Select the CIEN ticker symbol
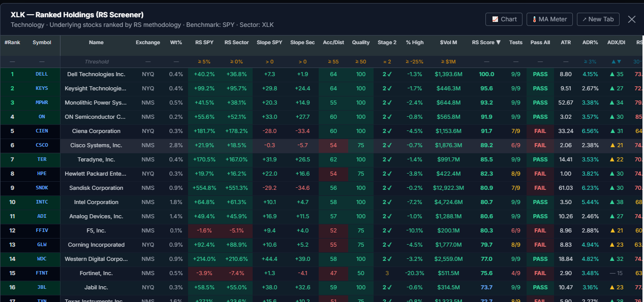The image size is (644, 302). pyautogui.click(x=42, y=131)
